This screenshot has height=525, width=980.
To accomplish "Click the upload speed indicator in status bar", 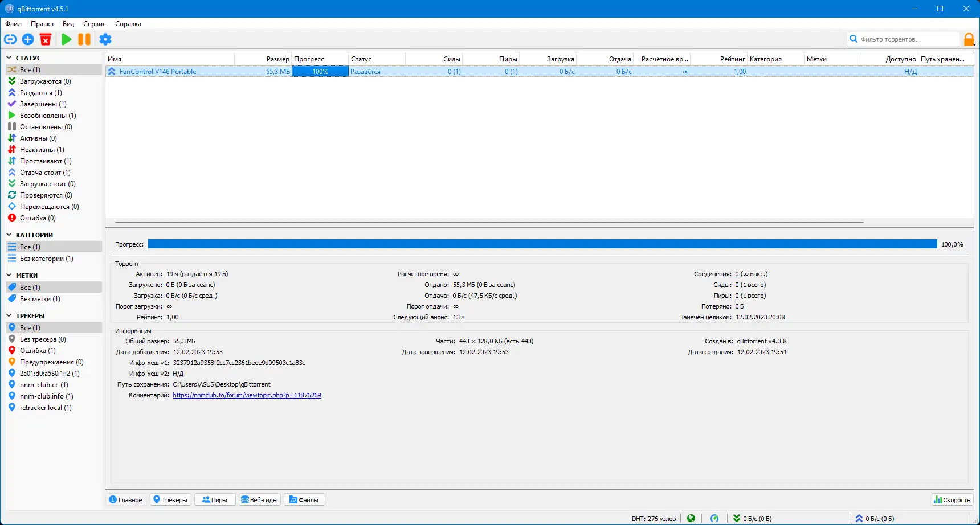I will pyautogui.click(x=875, y=518).
